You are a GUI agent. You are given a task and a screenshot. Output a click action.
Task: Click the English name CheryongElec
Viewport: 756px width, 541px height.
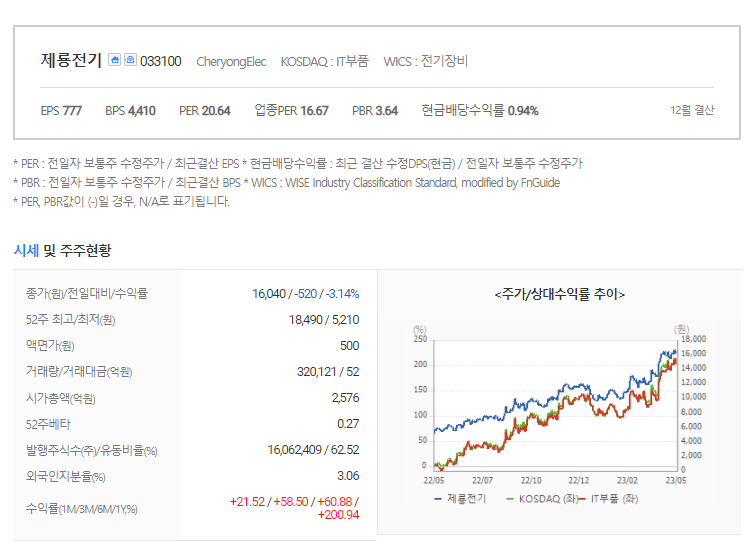pos(231,62)
